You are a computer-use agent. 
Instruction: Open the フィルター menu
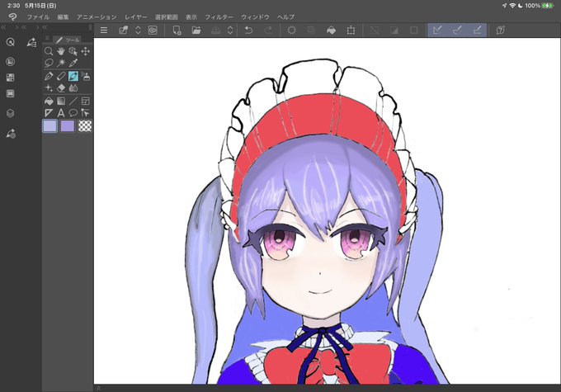tap(219, 17)
